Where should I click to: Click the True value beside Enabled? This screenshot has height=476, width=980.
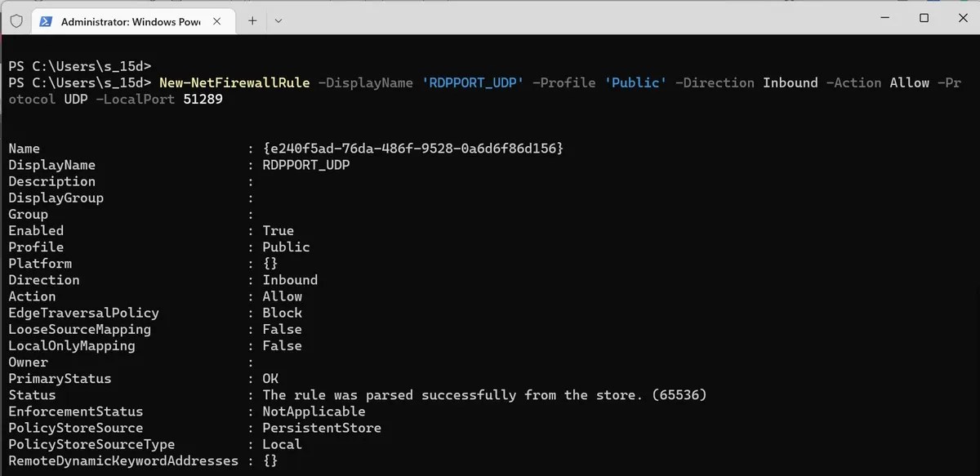[278, 230]
